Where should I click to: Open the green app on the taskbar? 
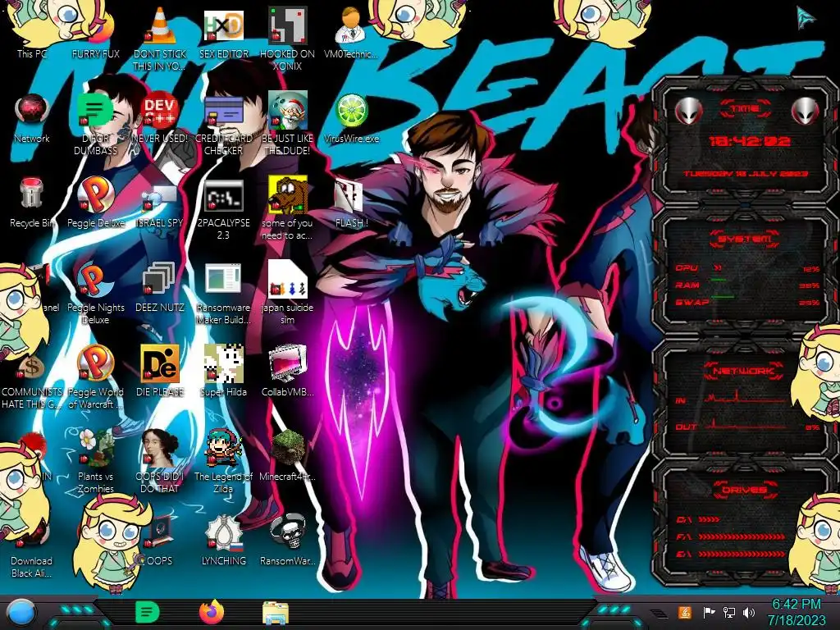tap(148, 612)
